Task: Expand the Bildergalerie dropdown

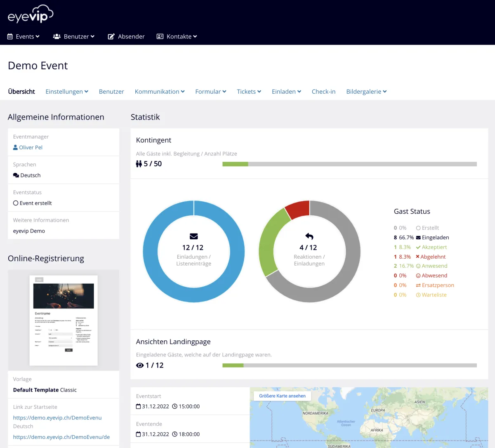Action: 366,92
